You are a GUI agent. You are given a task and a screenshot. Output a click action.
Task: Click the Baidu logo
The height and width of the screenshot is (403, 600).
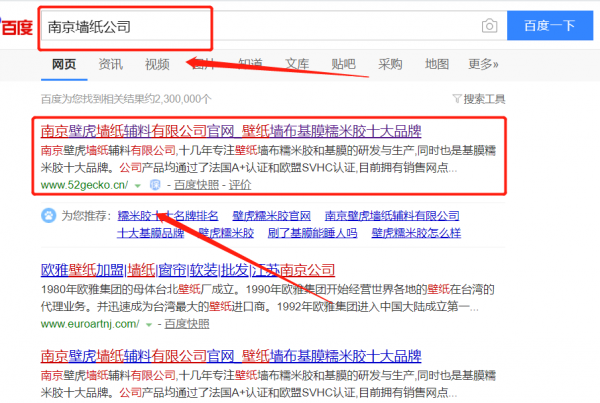pos(16,26)
